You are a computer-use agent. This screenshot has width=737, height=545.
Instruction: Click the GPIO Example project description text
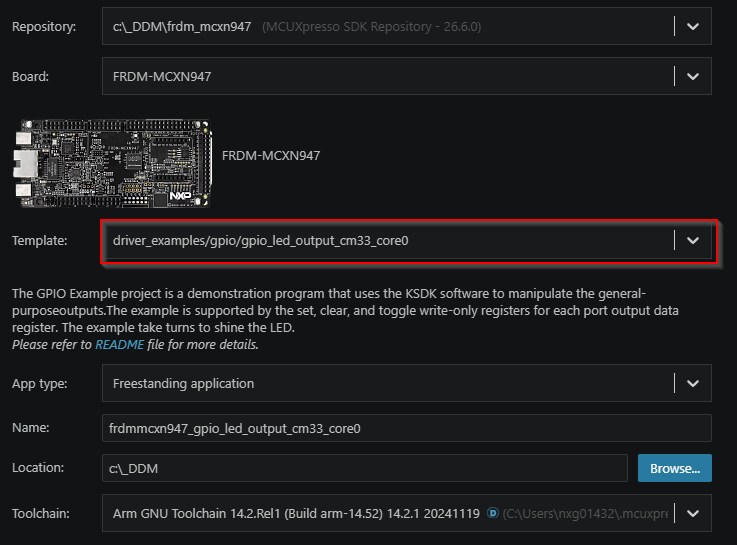click(x=345, y=310)
